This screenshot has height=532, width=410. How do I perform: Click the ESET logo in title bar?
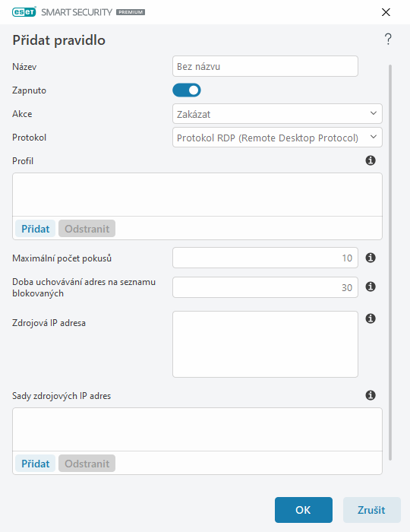point(24,12)
